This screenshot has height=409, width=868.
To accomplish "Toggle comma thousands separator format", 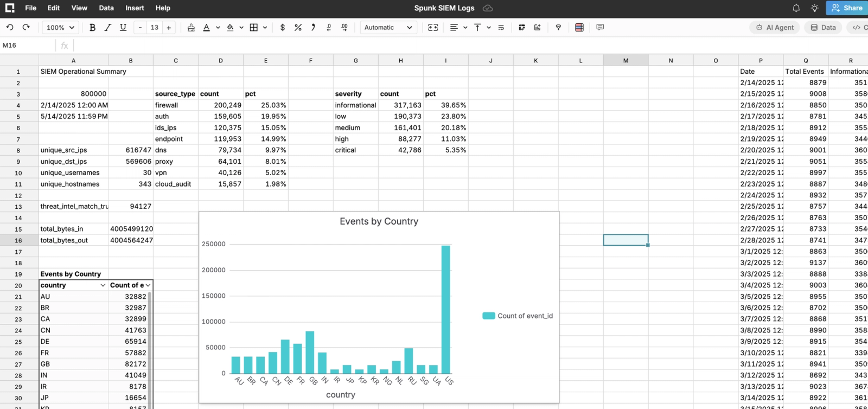I will (313, 27).
